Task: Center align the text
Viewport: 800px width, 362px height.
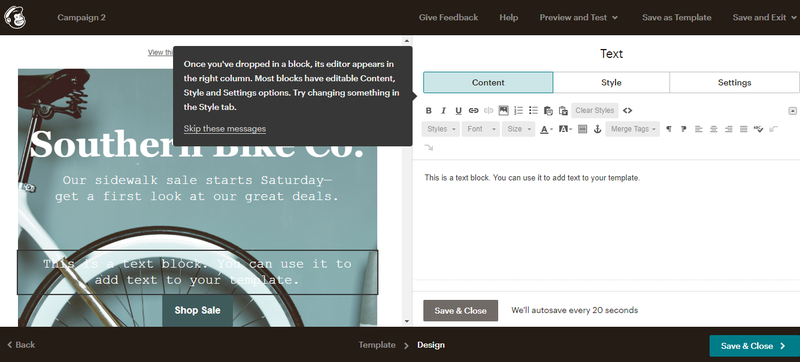Action: coord(714,130)
